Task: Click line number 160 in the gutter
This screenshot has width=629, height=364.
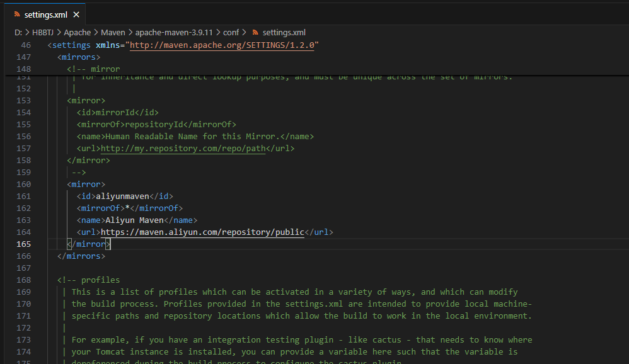Action: click(x=23, y=185)
